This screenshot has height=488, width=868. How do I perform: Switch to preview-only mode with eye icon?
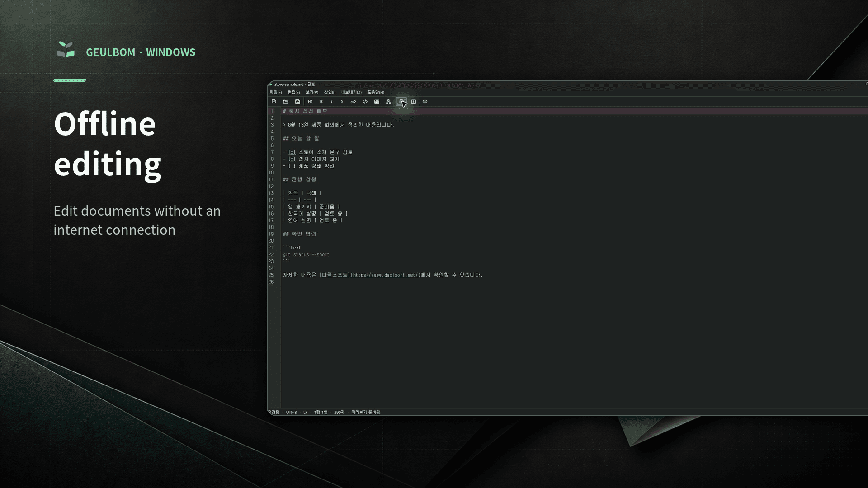pyautogui.click(x=425, y=102)
